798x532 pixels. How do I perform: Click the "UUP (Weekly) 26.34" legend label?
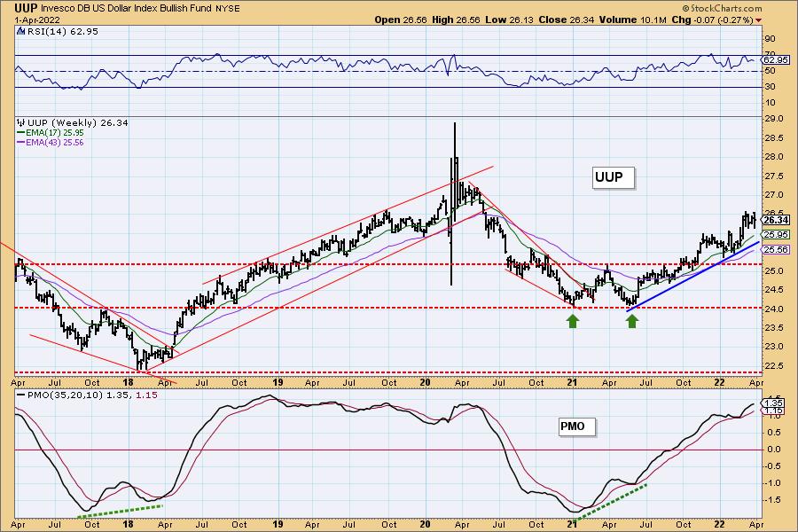(78, 122)
